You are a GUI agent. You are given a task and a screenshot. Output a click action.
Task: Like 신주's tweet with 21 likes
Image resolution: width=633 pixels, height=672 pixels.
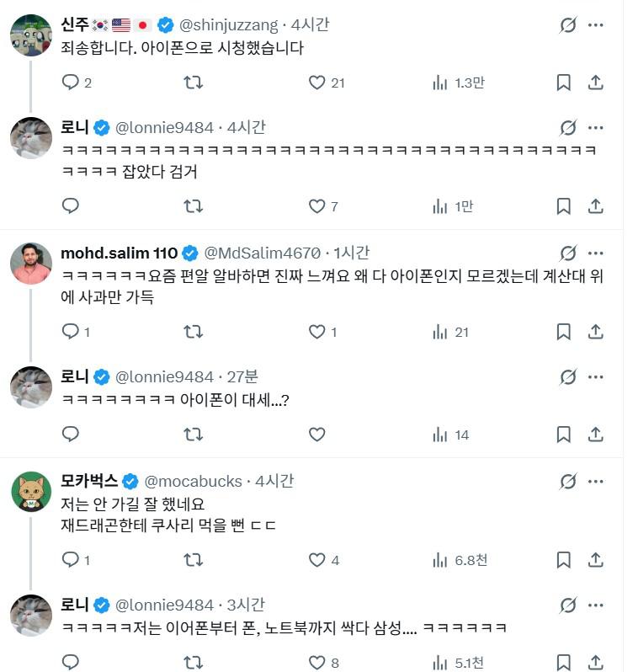click(316, 83)
